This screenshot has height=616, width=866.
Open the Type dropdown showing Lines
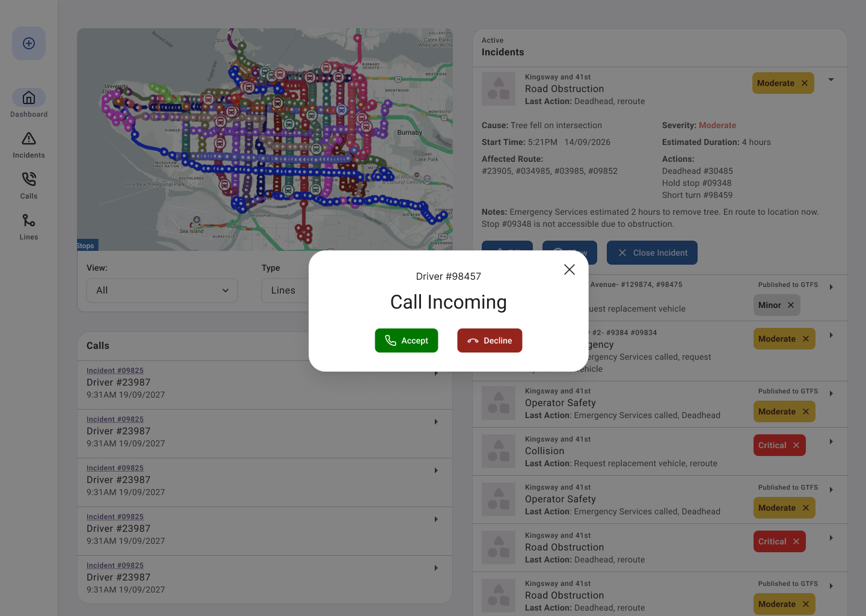pyautogui.click(x=286, y=291)
